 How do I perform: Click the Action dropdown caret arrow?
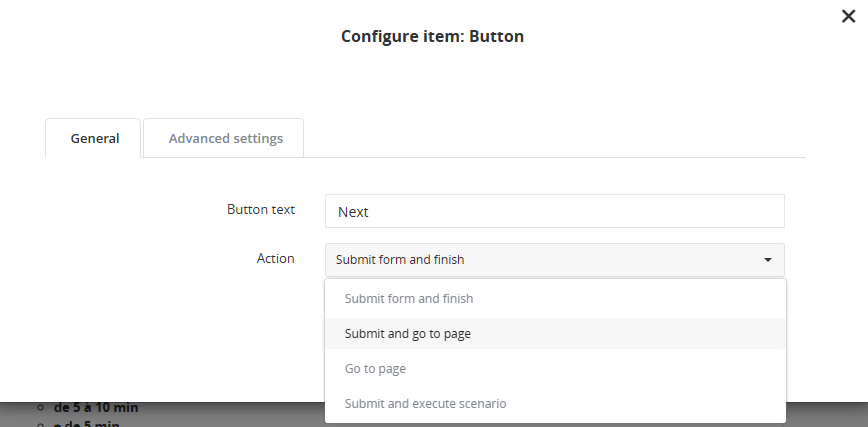tap(767, 260)
